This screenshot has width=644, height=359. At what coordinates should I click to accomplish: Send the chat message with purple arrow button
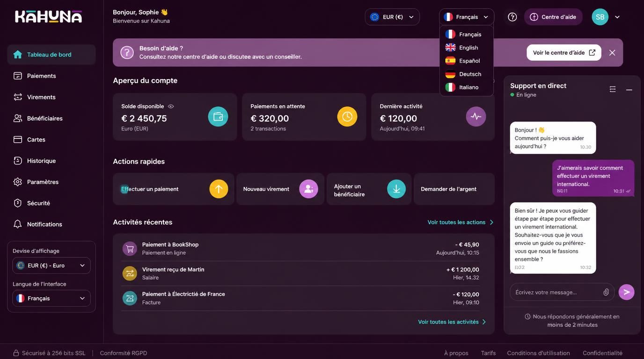click(627, 292)
